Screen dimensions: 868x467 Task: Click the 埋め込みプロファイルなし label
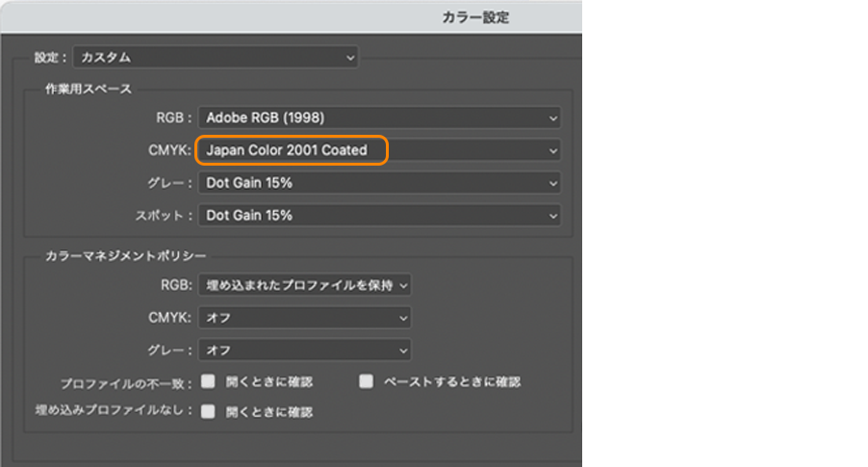tap(115, 410)
